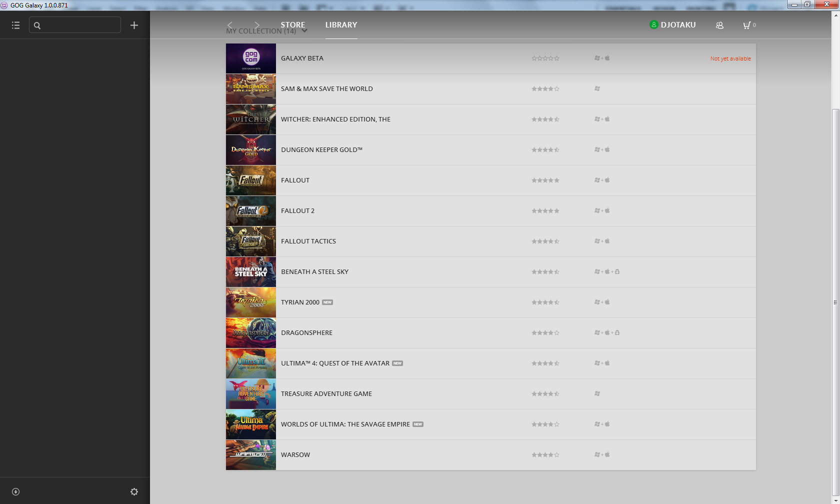Open the Beneath a Steel Sky thumbnail
Screen dimensions: 840x504
[251, 272]
